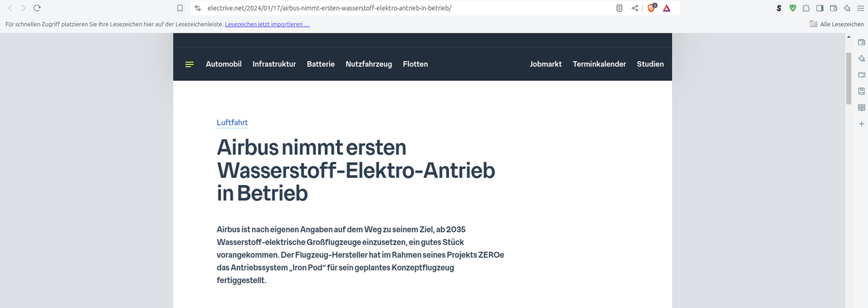
Task: Open Brave Shields lion icon
Action: click(652, 8)
